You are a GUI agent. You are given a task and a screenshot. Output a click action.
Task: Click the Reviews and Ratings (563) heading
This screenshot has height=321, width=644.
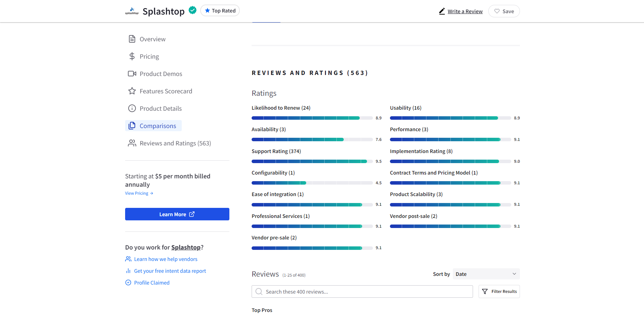(310, 73)
